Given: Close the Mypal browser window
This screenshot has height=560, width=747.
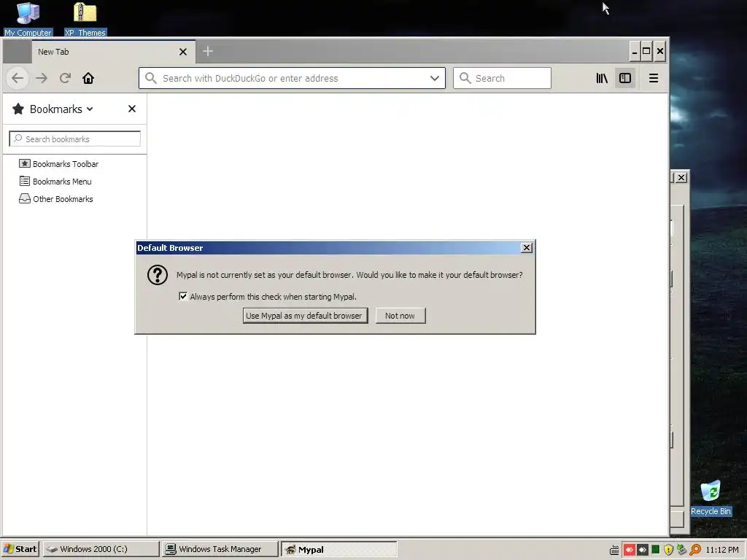Looking at the screenshot, I should point(659,52).
